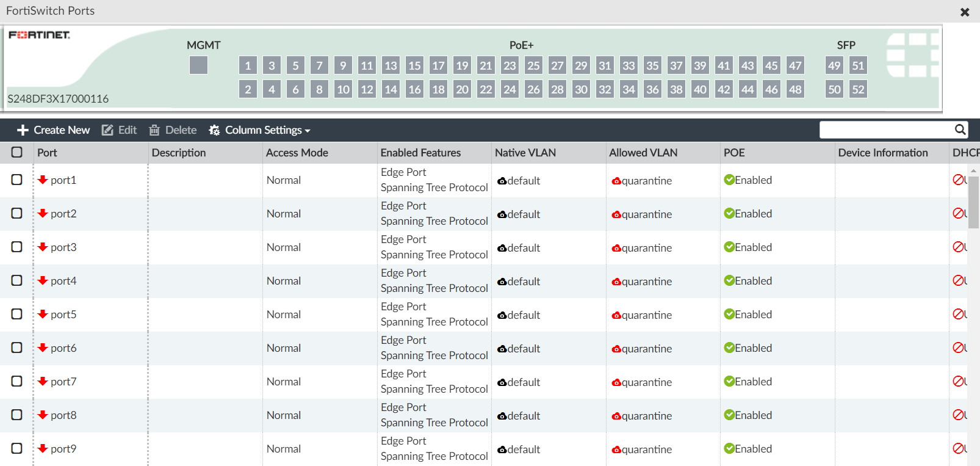
Task: Click Create New button
Action: (x=54, y=130)
